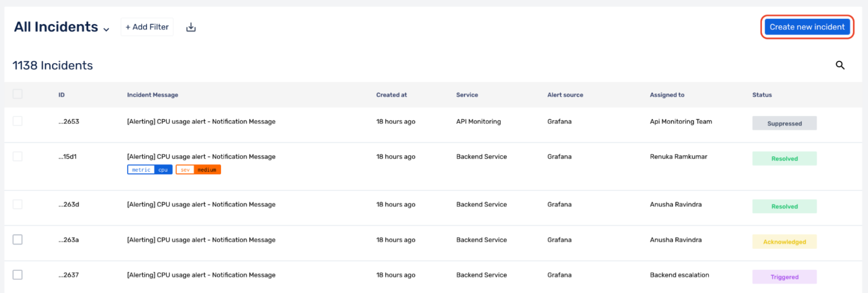
Task: Click Renuka Ramkumar assignee name
Action: point(679,157)
